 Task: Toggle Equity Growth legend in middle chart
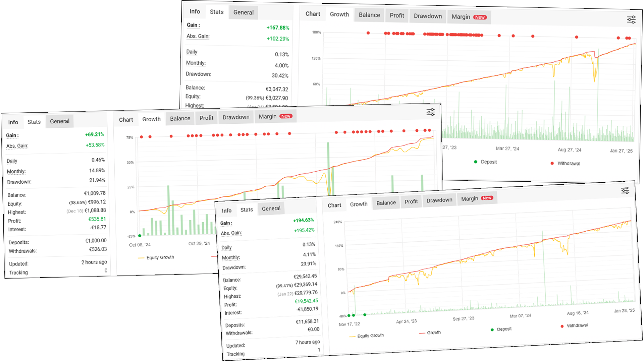[x=156, y=257]
